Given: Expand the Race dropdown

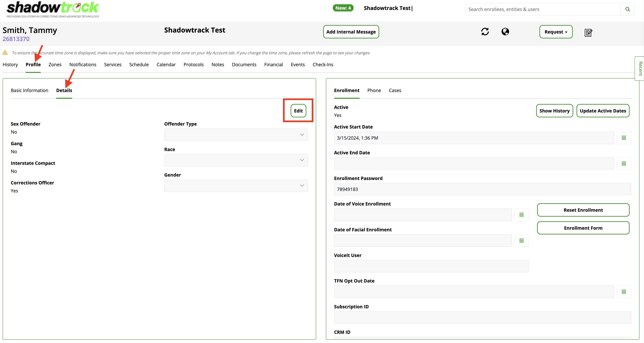Looking at the screenshot, I should click(x=236, y=160).
